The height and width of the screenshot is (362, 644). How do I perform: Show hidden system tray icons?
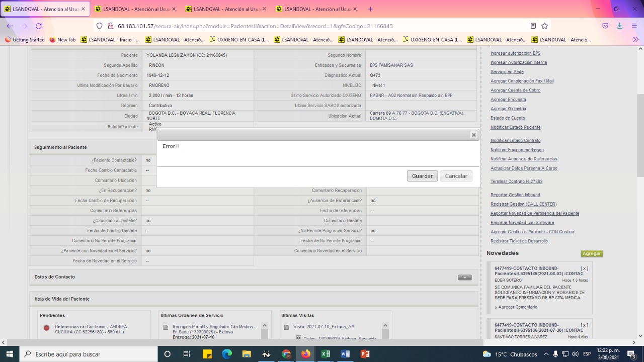click(546, 354)
